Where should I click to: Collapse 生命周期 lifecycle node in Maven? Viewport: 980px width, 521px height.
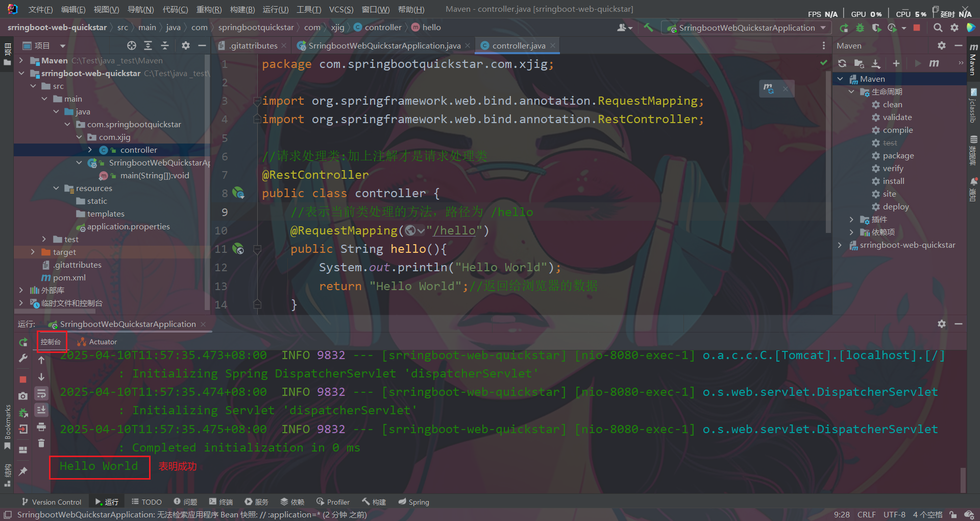851,91
